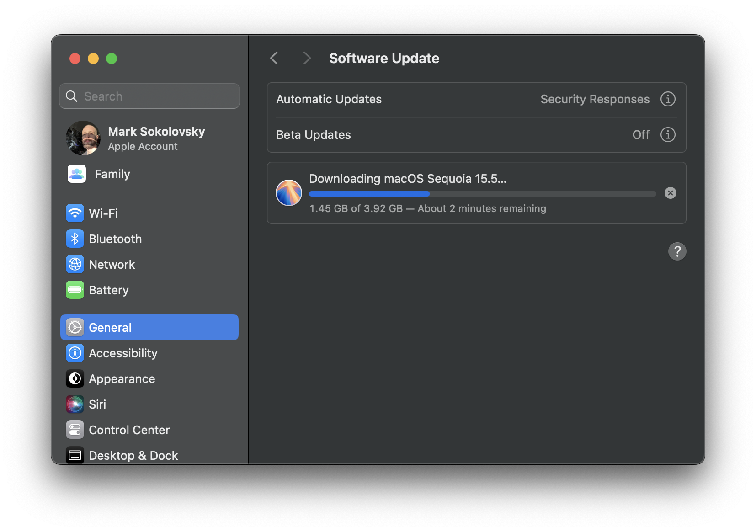Click the Search field
Screen dimensions: 756x532
point(149,96)
